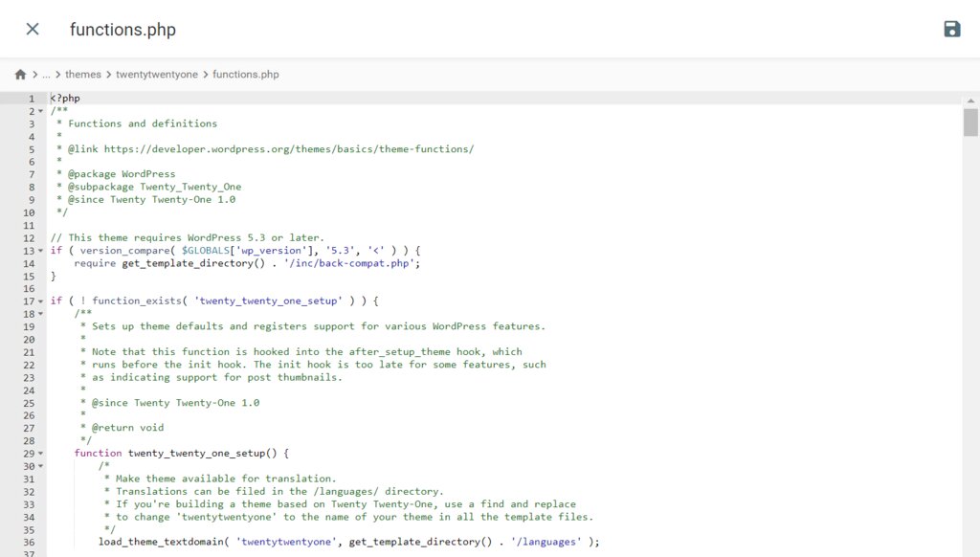
Task: Collapse the function_exists block fold at line 17
Action: (x=40, y=301)
